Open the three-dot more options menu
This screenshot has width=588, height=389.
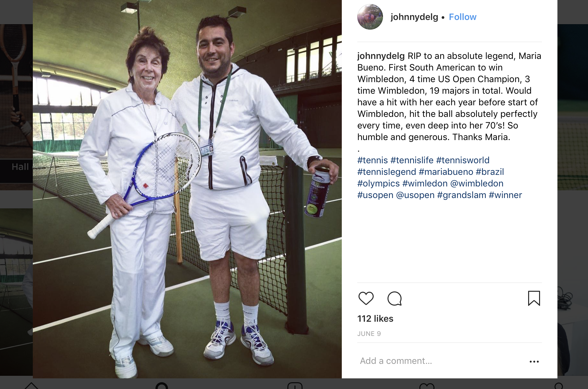[x=534, y=362]
